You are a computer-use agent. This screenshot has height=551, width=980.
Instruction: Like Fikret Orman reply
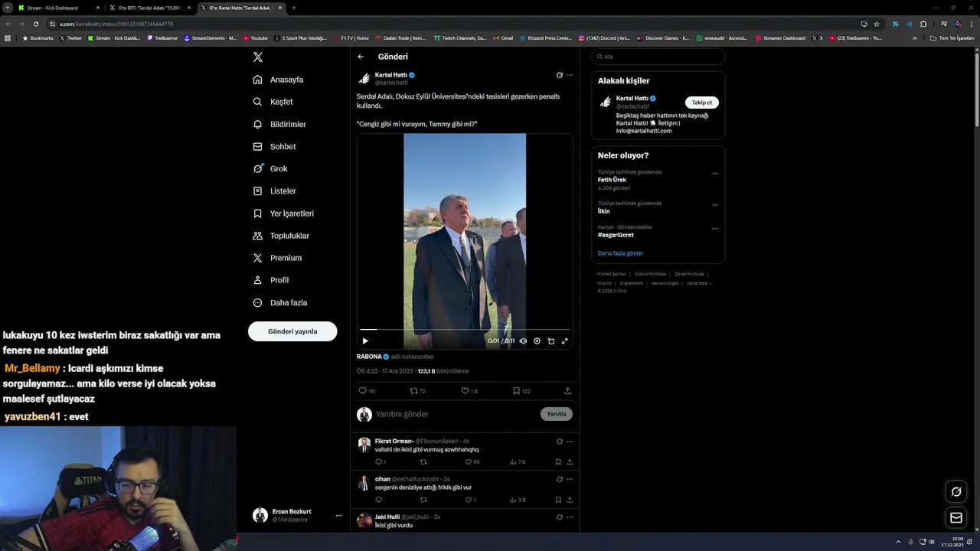click(x=472, y=462)
